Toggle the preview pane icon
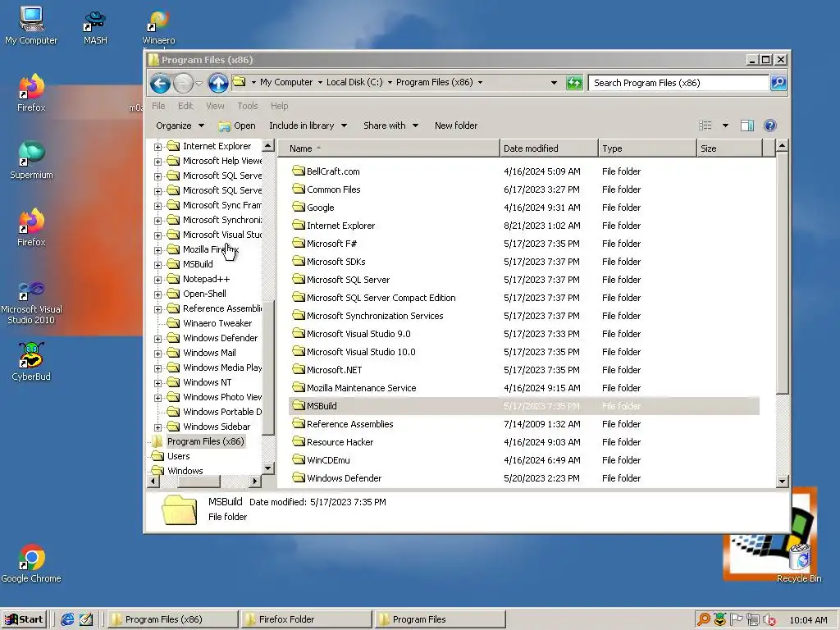Viewport: 840px width, 630px height. [x=746, y=126]
